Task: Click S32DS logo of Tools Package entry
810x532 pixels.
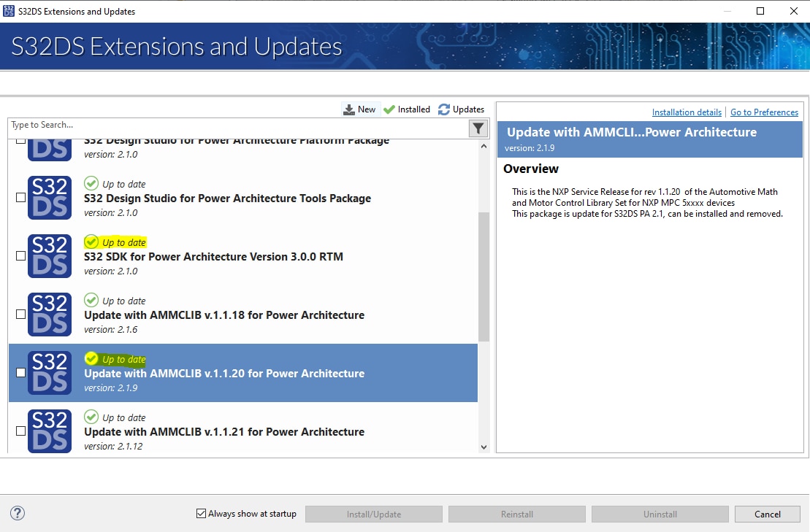Action: 50,198
